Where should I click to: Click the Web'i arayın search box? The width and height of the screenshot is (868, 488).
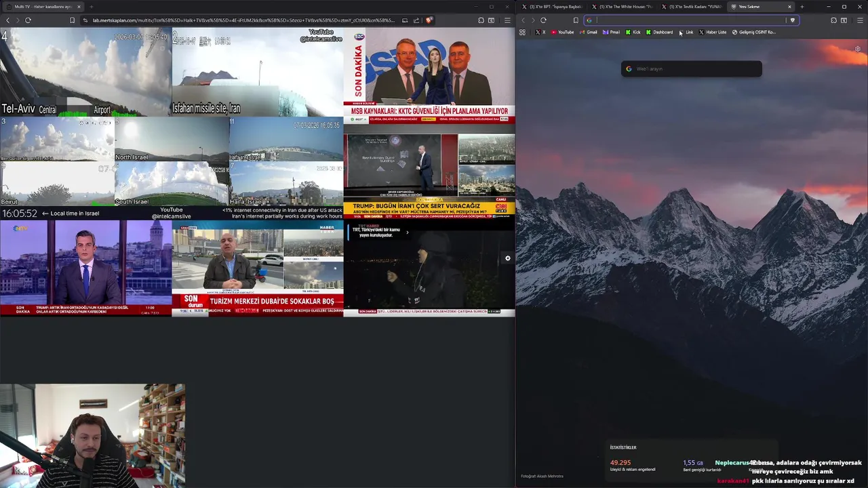coord(692,68)
